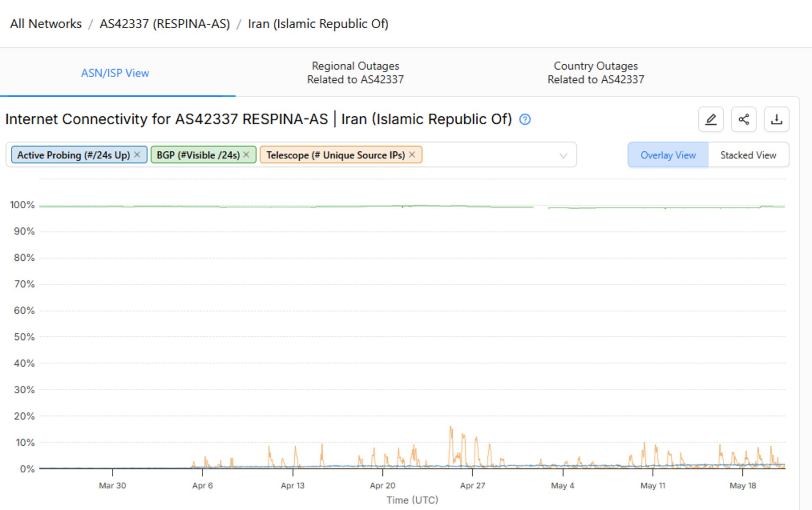Click the Apr 27 tick on time axis
This screenshot has height=510, width=812.
[x=472, y=485]
